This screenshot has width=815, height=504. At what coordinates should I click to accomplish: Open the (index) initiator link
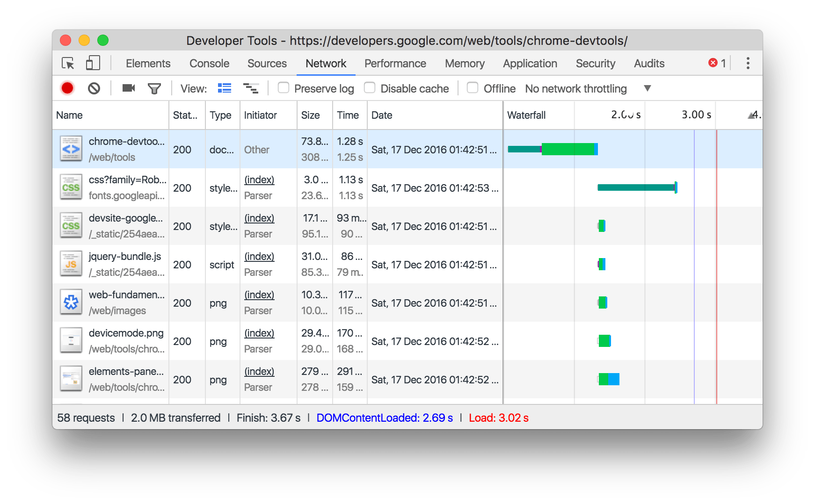tap(259, 180)
